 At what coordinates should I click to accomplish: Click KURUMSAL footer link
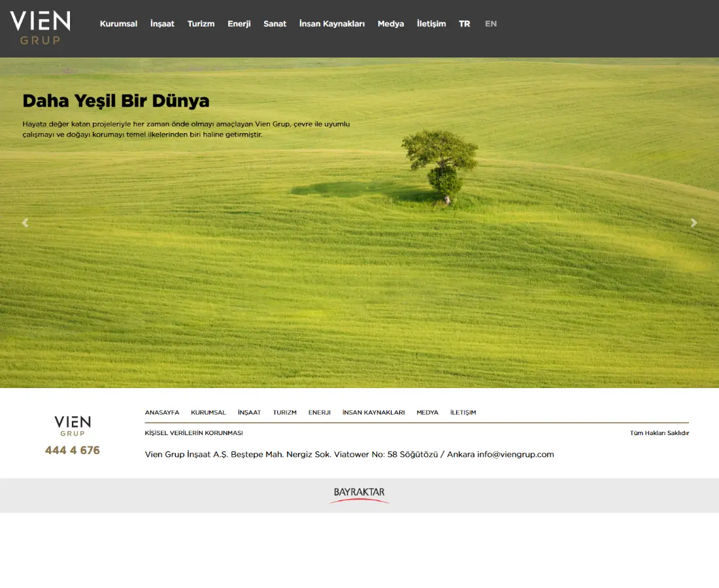(208, 412)
